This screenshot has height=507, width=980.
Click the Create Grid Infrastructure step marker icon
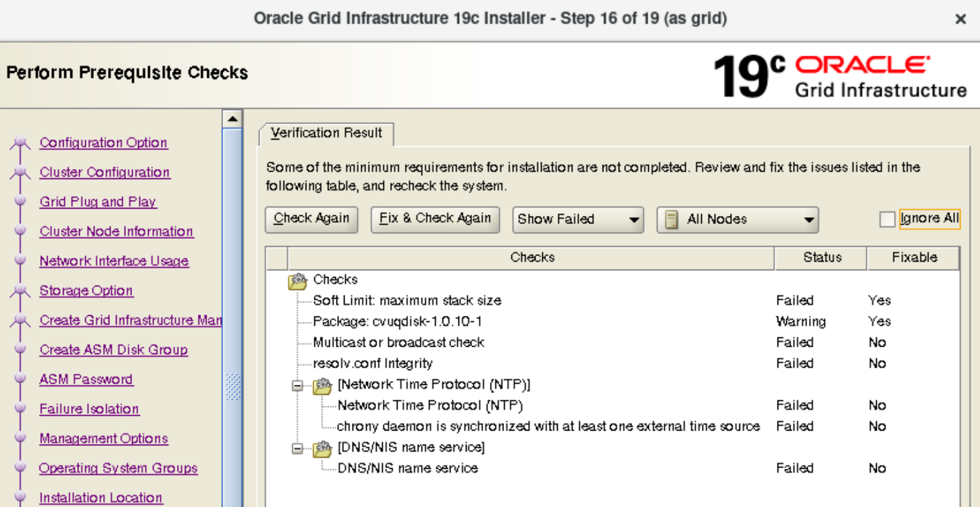[21, 321]
